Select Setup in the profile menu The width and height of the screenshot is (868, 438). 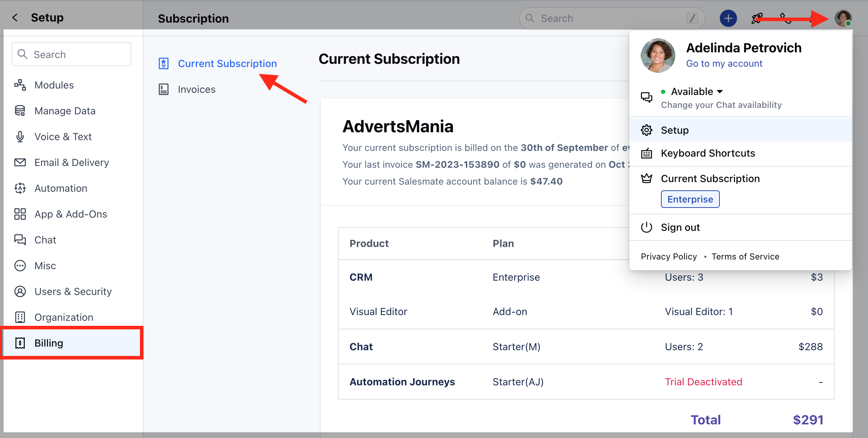click(675, 130)
